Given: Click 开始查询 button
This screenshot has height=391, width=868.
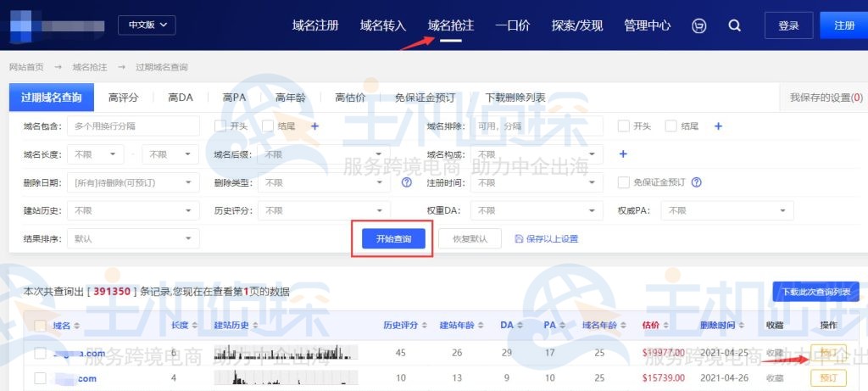Looking at the screenshot, I should pos(393,238).
